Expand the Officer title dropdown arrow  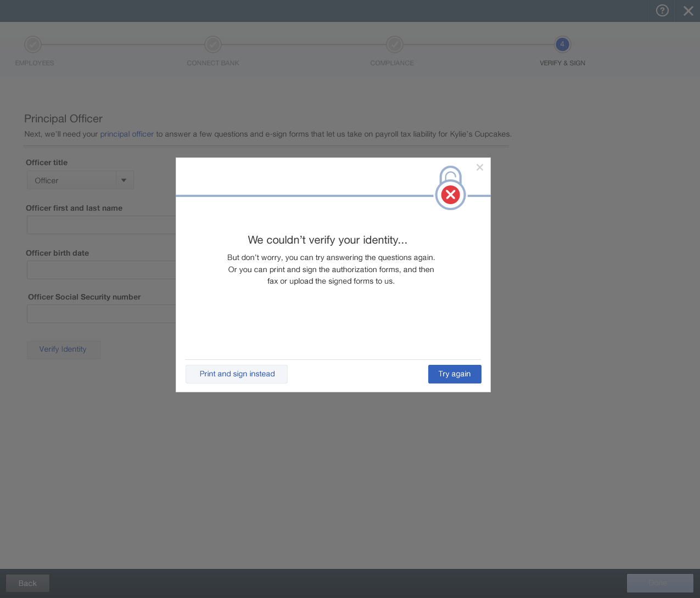[x=124, y=180]
